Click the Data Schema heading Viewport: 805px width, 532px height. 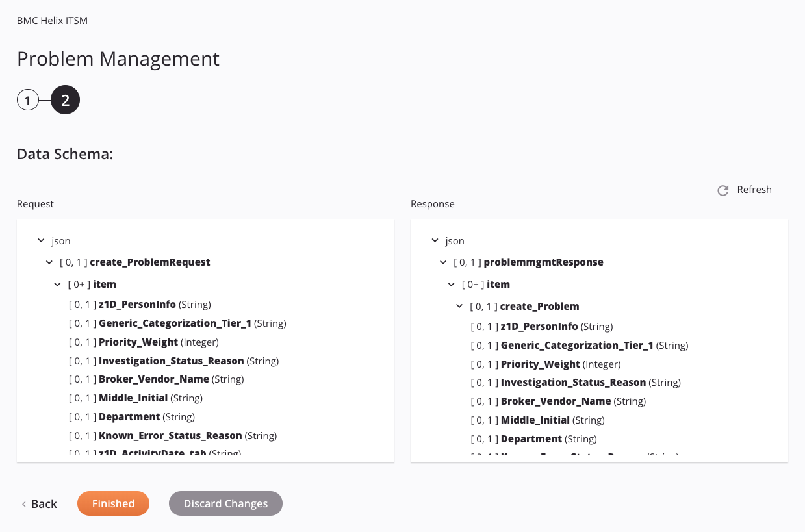pyautogui.click(x=65, y=154)
